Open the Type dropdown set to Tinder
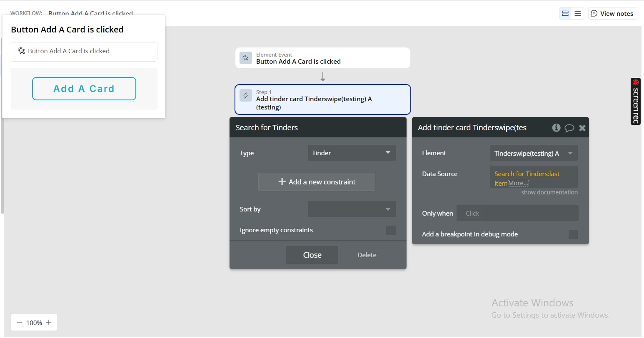Screen dimensions: 644x338 (352, 153)
